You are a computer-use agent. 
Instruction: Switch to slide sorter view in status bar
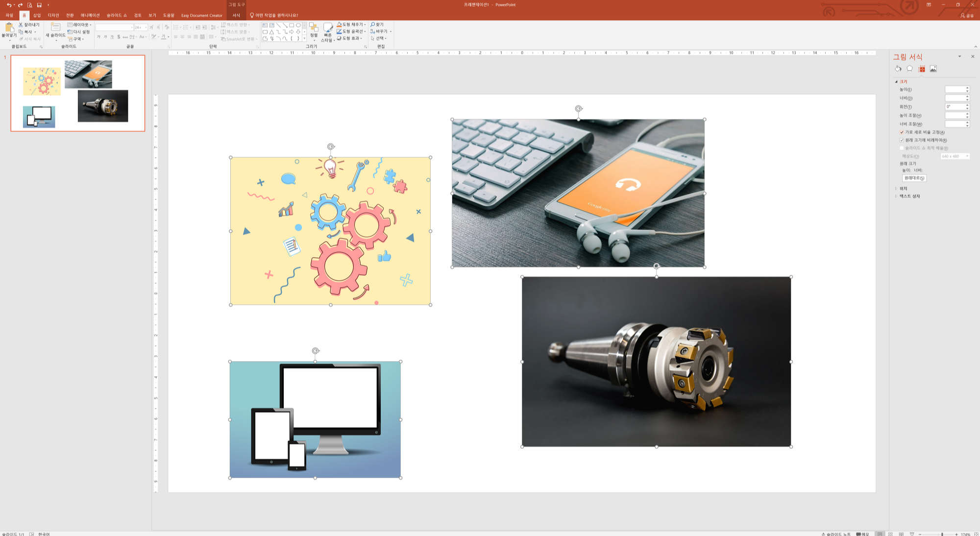(890, 534)
